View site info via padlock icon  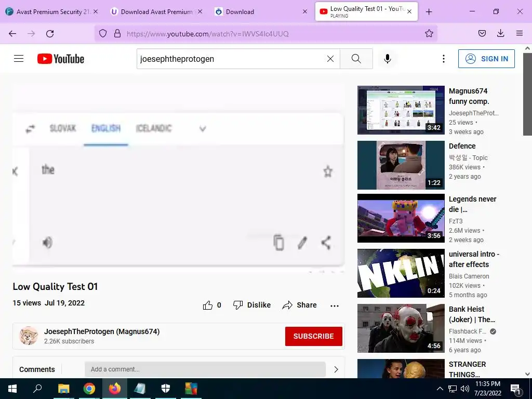(117, 33)
